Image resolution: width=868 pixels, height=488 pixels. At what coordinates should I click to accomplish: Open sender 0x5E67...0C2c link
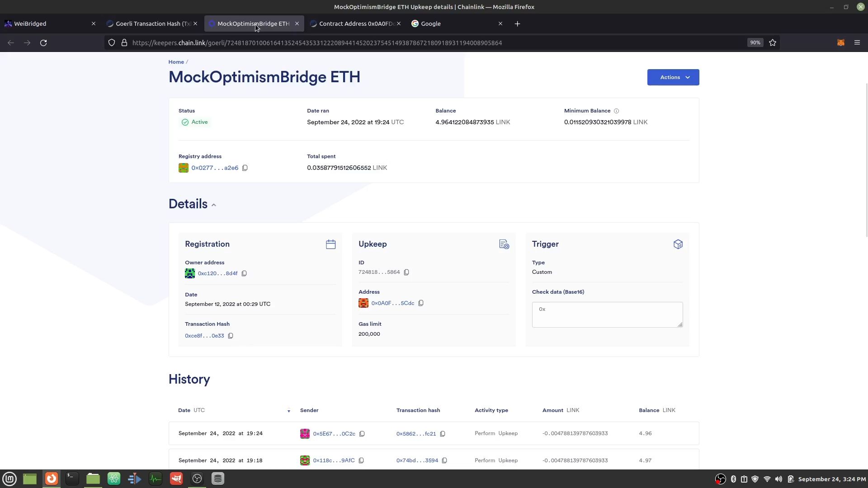pyautogui.click(x=334, y=434)
